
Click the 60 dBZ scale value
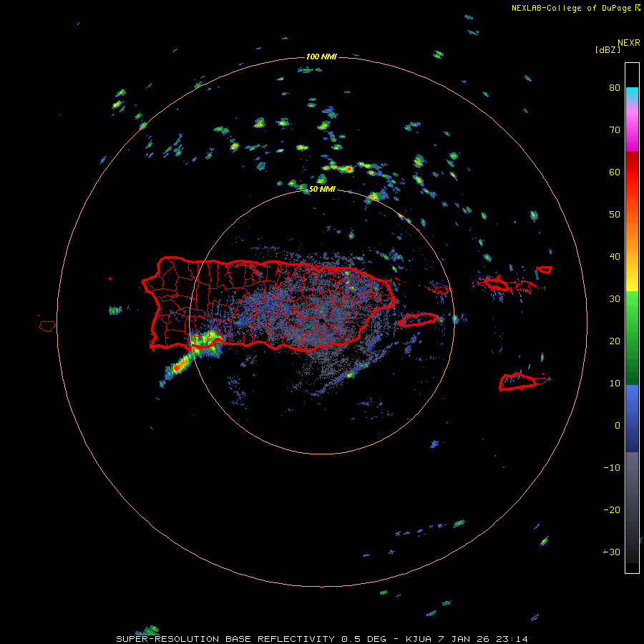[x=615, y=172]
